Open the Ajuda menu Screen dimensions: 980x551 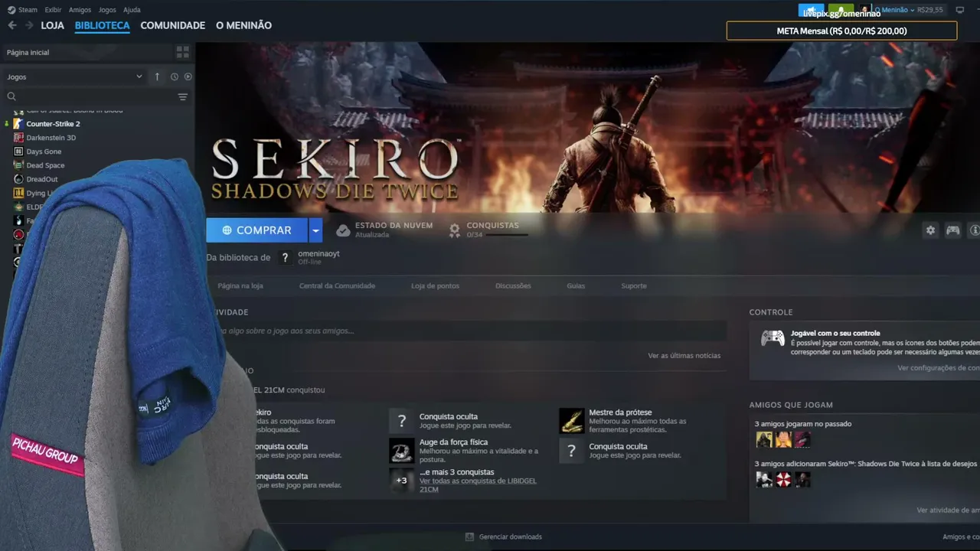point(132,10)
